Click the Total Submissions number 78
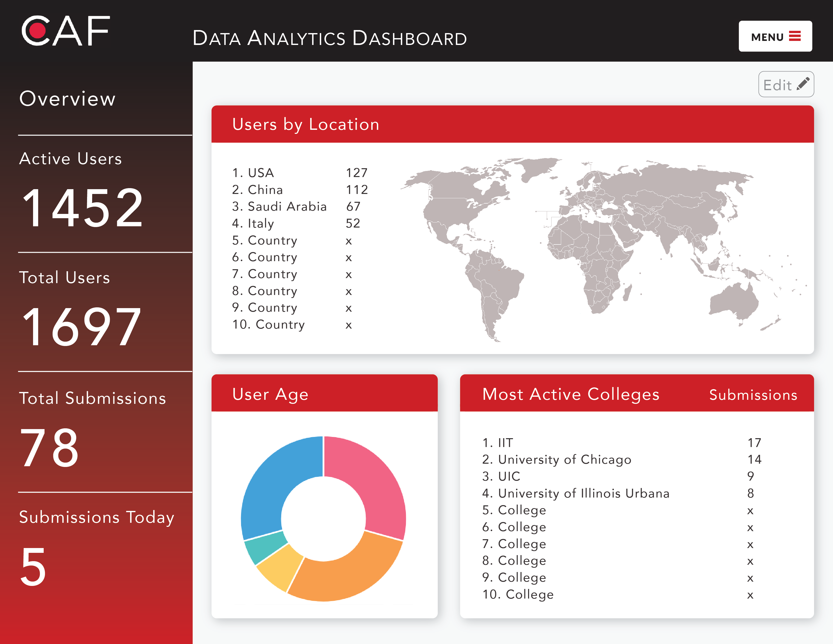833x644 pixels. coord(49,447)
